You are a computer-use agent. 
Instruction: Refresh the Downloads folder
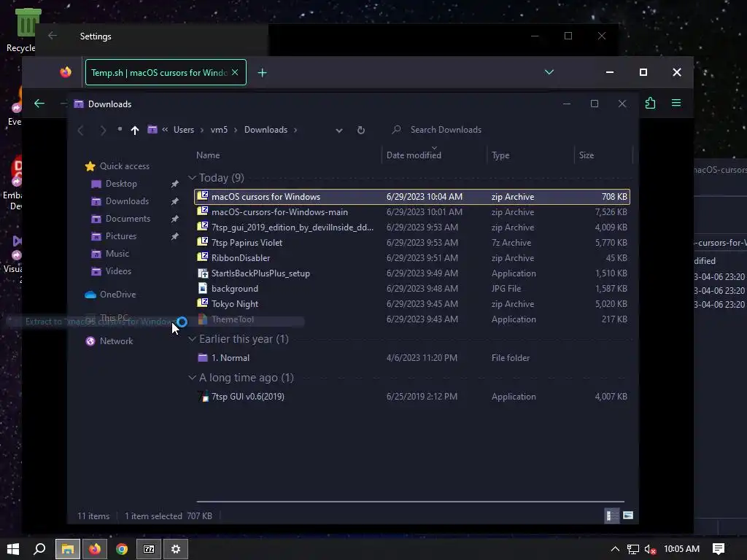(361, 130)
